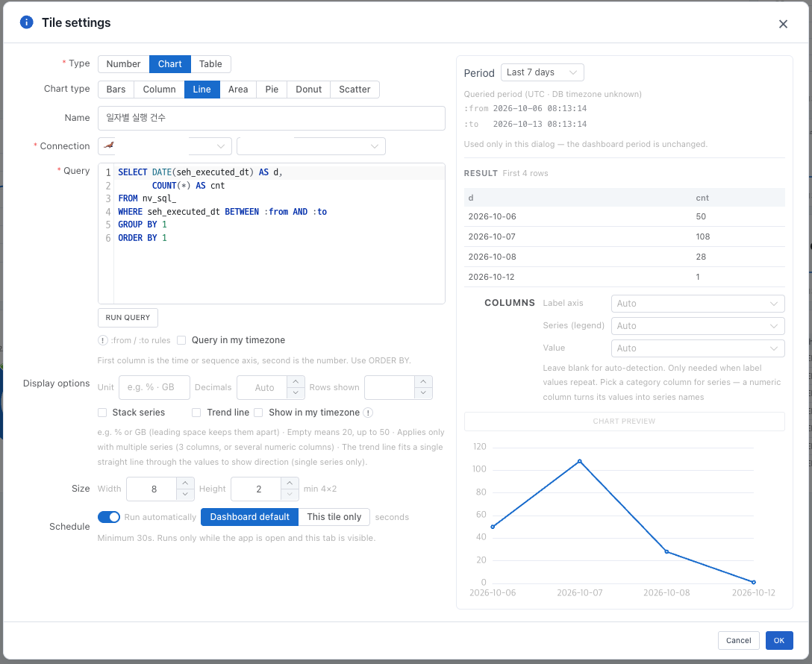Click the :from / :to rules link
Image resolution: width=812 pixels, height=664 pixels.
(x=140, y=340)
